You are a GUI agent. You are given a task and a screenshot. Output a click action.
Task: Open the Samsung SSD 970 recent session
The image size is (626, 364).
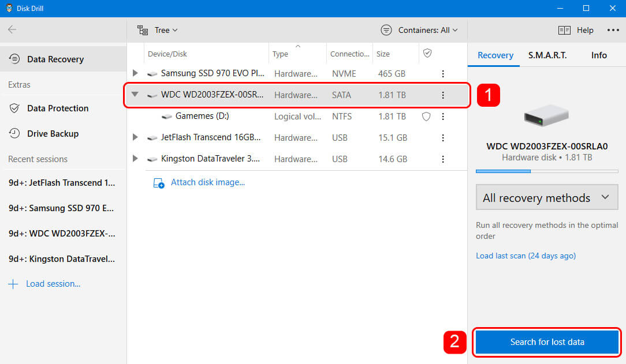coord(61,208)
